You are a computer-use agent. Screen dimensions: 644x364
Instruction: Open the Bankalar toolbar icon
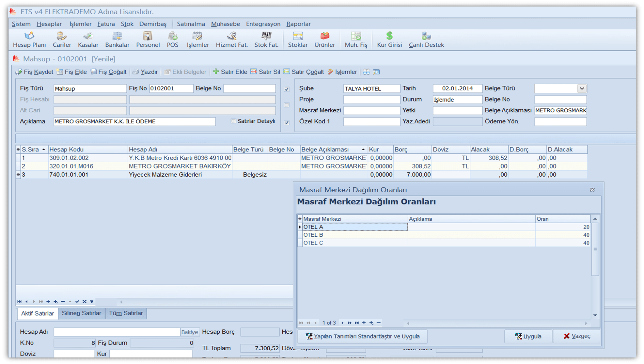(x=117, y=40)
